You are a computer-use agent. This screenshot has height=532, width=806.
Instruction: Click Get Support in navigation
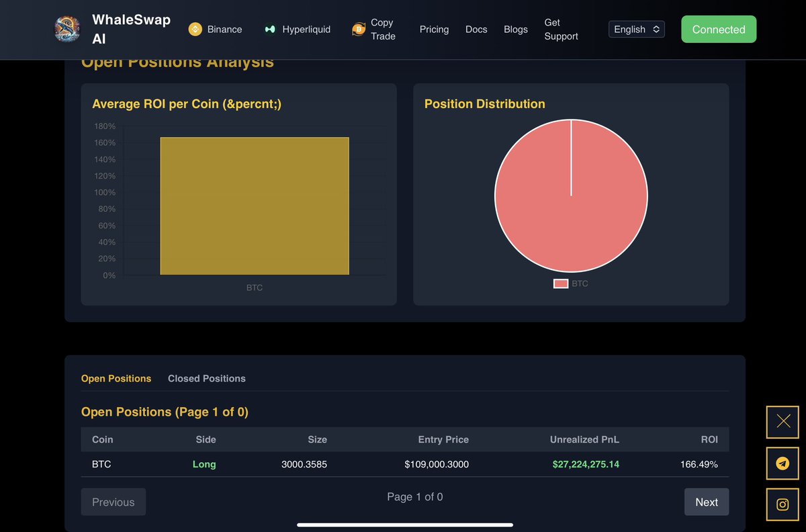coord(561,29)
